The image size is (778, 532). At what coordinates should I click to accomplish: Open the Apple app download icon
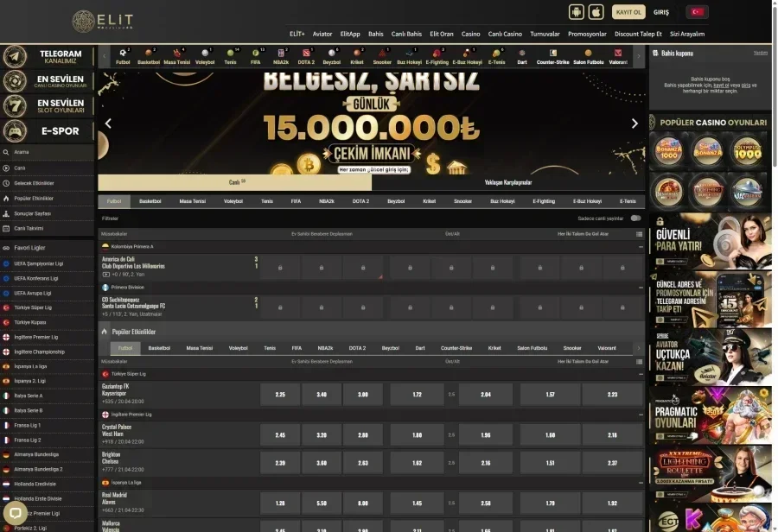pyautogui.click(x=596, y=12)
